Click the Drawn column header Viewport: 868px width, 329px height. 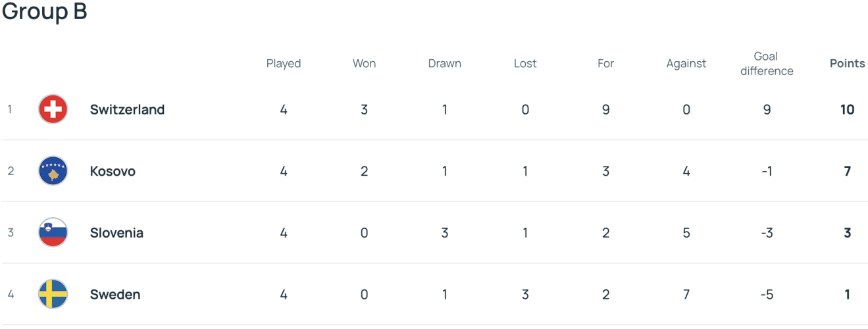coord(445,63)
